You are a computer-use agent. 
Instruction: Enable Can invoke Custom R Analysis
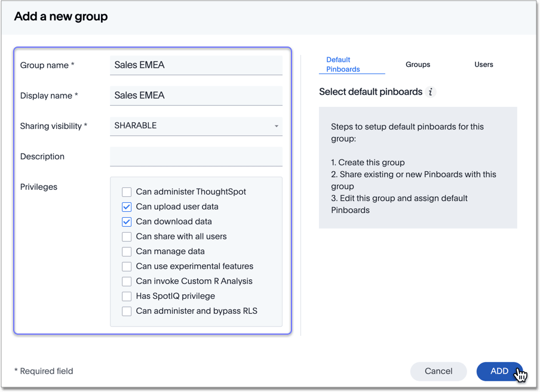(x=127, y=281)
